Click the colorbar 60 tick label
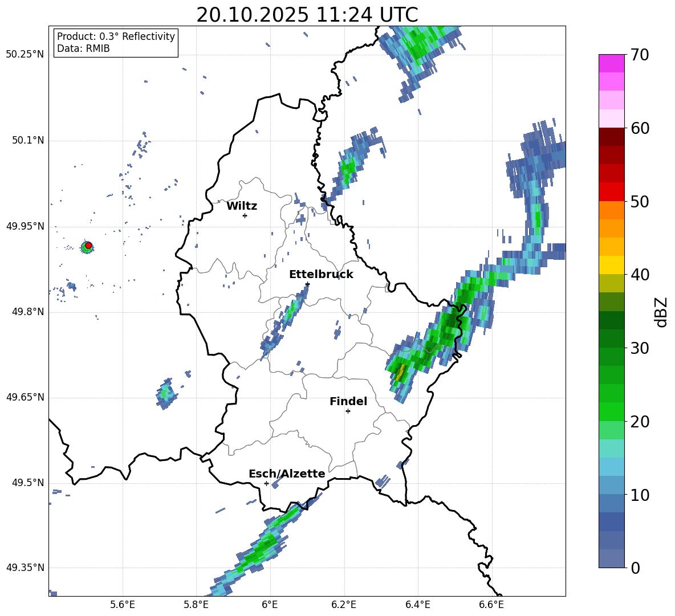675x616 pixels. click(x=640, y=128)
